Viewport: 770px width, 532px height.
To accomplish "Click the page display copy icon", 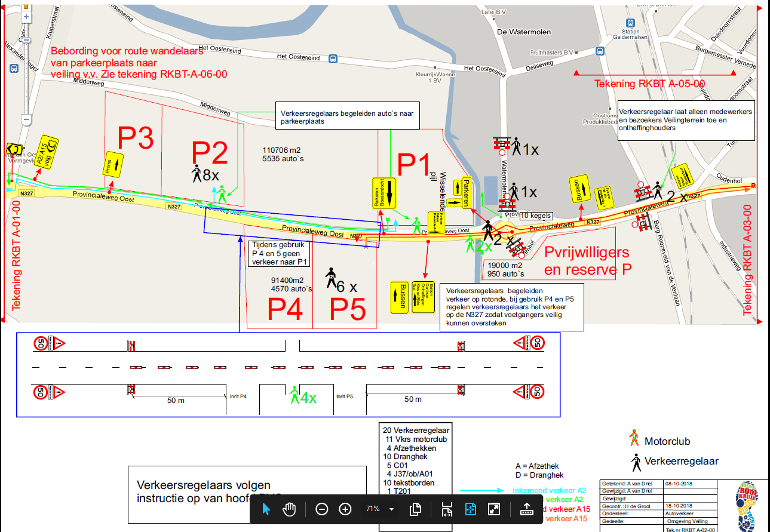I will coord(415,509).
